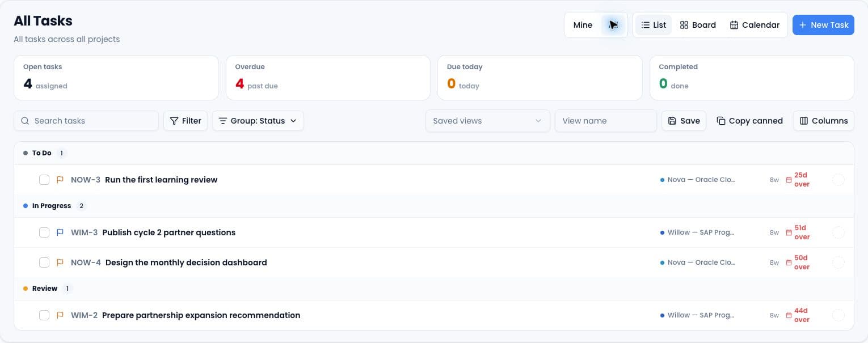Click the 44d over due label
Viewport: 868px width, 343px height.
[802, 315]
